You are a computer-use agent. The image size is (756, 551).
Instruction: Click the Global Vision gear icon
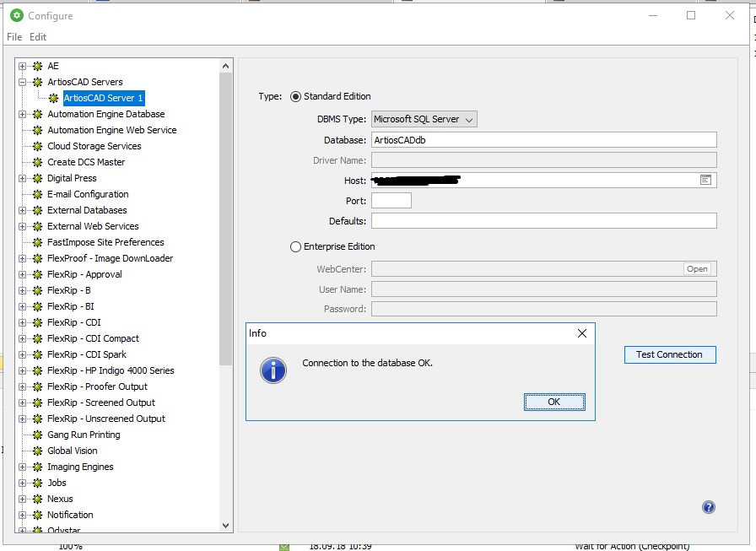(x=38, y=451)
